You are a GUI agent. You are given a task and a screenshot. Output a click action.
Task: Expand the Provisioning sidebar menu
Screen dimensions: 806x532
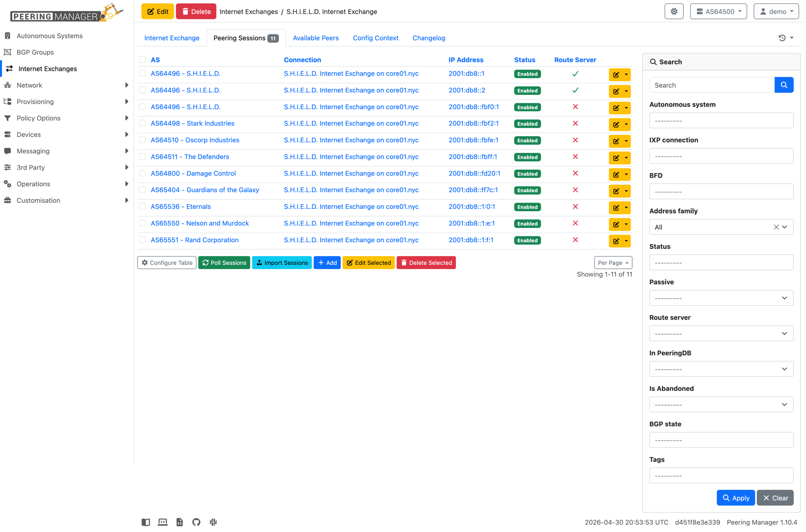[x=67, y=102]
